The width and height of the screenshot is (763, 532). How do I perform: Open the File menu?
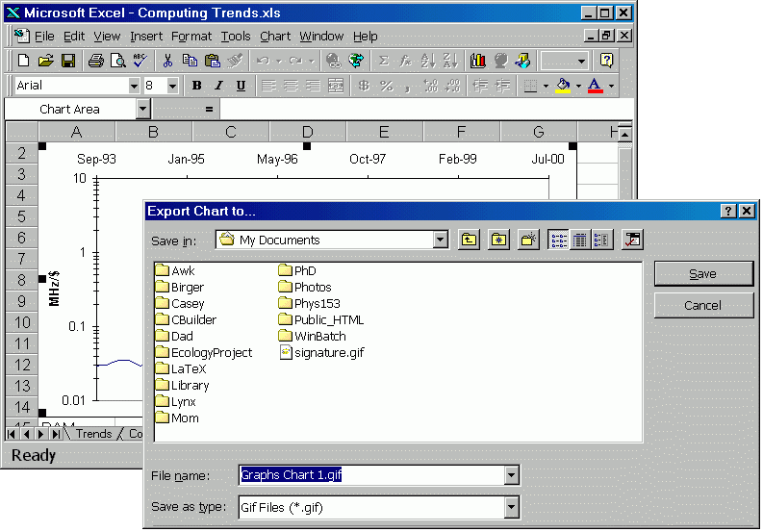coord(44,37)
